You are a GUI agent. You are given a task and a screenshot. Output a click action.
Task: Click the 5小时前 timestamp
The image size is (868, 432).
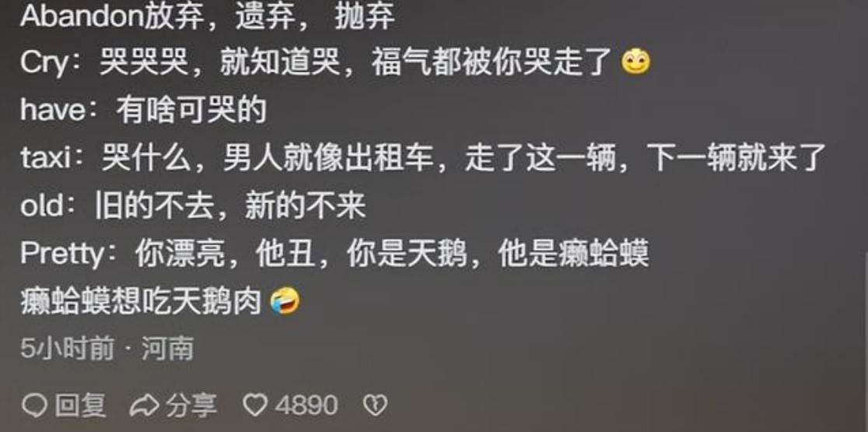pos(67,349)
